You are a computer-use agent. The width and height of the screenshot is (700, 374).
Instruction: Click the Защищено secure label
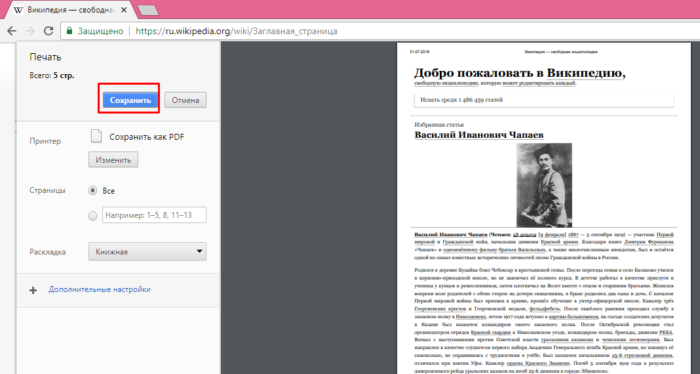(100, 31)
